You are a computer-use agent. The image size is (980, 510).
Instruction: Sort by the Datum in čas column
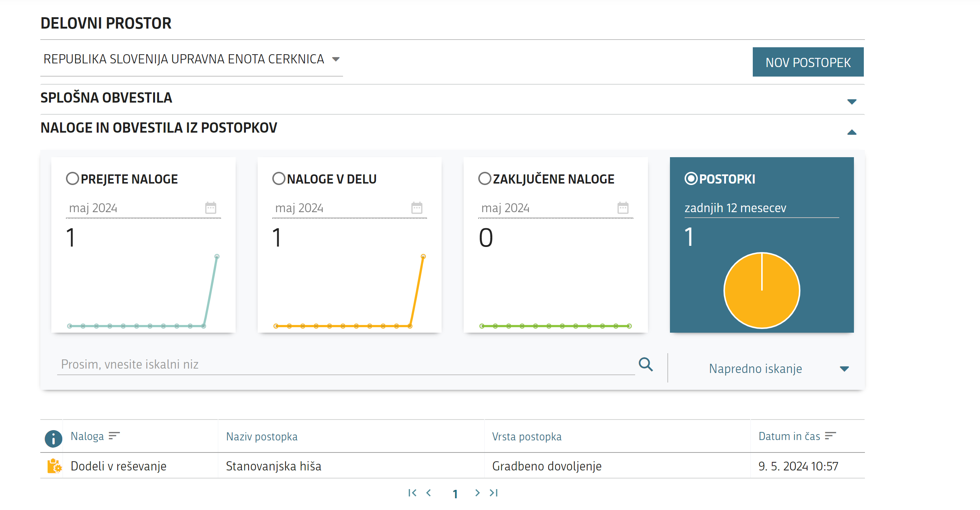coord(797,436)
